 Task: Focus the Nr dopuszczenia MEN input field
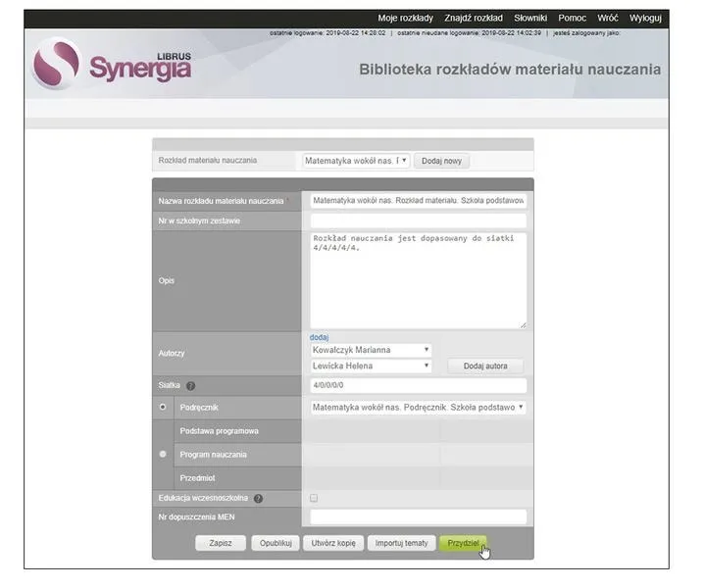pyautogui.click(x=418, y=517)
